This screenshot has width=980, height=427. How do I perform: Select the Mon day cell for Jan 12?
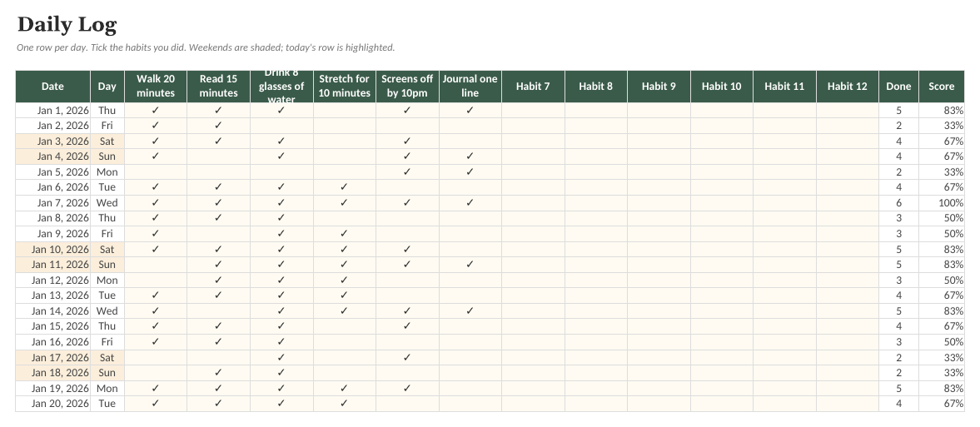[x=107, y=280]
